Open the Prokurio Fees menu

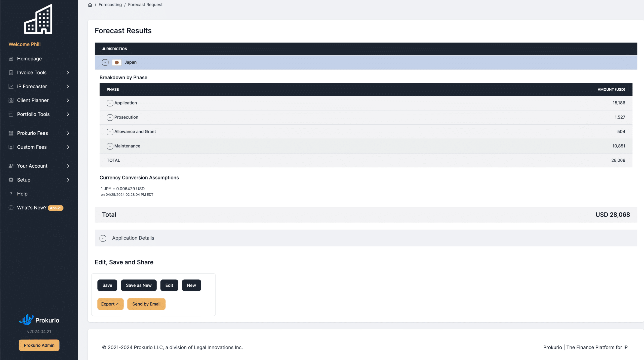39,133
